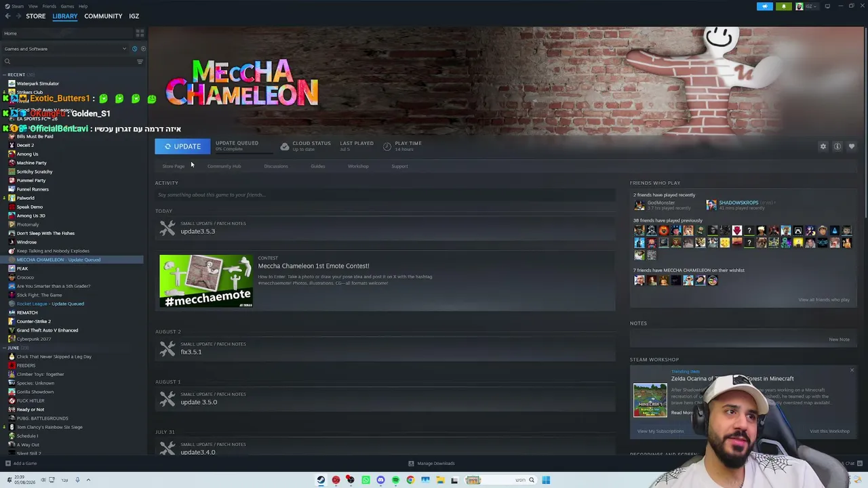Switch to the COMMUNITY tab
The height and width of the screenshot is (488, 868).
coord(103,16)
